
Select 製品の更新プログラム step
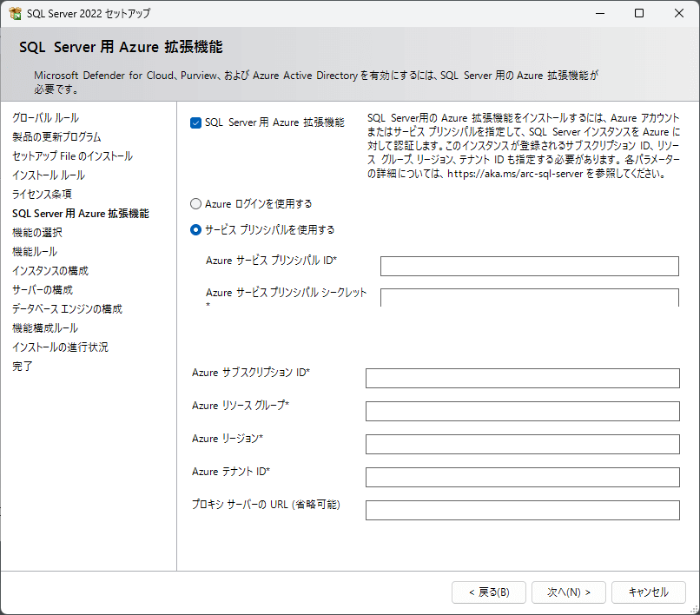tap(56, 137)
